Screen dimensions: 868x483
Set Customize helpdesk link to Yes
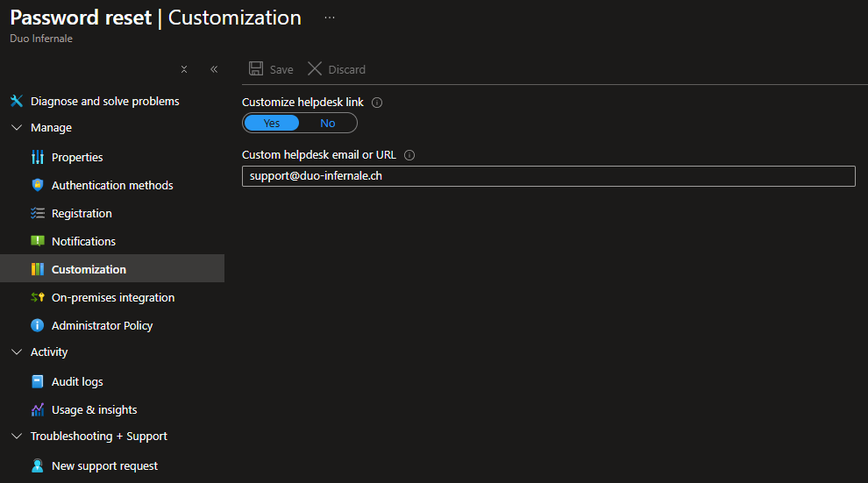coord(272,124)
